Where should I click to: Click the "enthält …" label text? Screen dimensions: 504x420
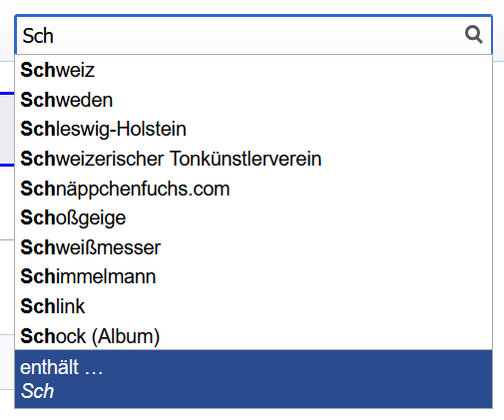coord(62,367)
